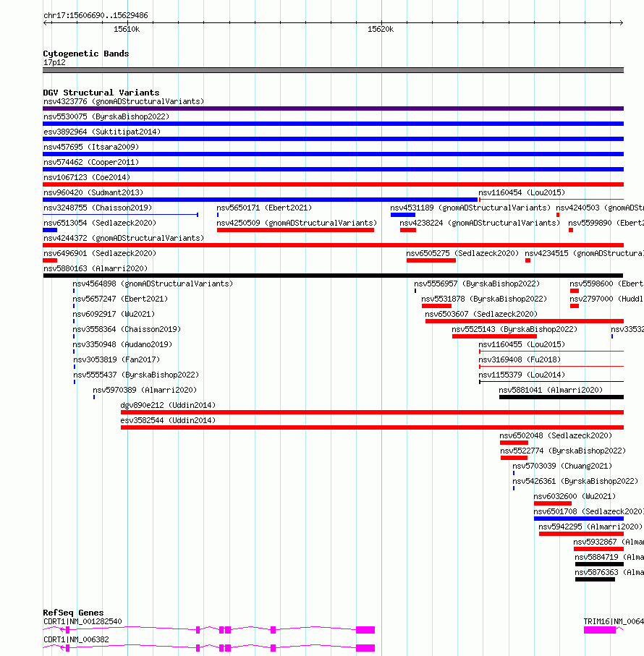
Task: Open esv3892964 Suktitipat2014 variant entry
Action: pyautogui.click(x=102, y=132)
